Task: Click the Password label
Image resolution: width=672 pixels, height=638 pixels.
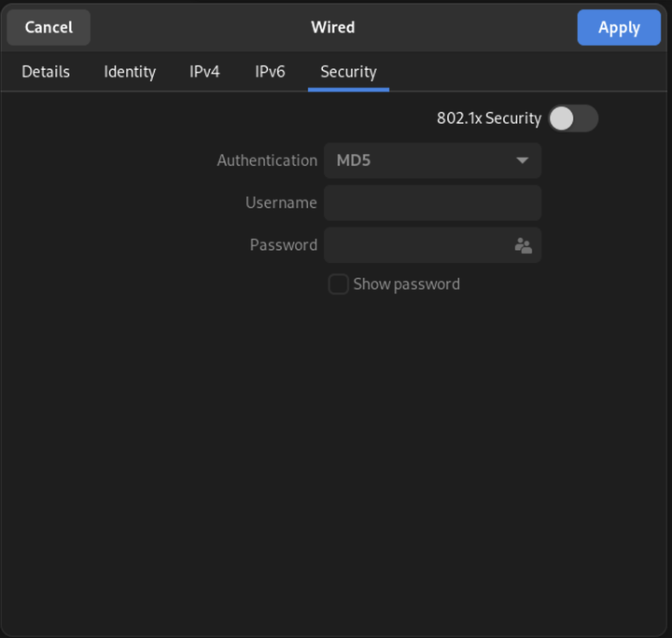Action: click(284, 245)
